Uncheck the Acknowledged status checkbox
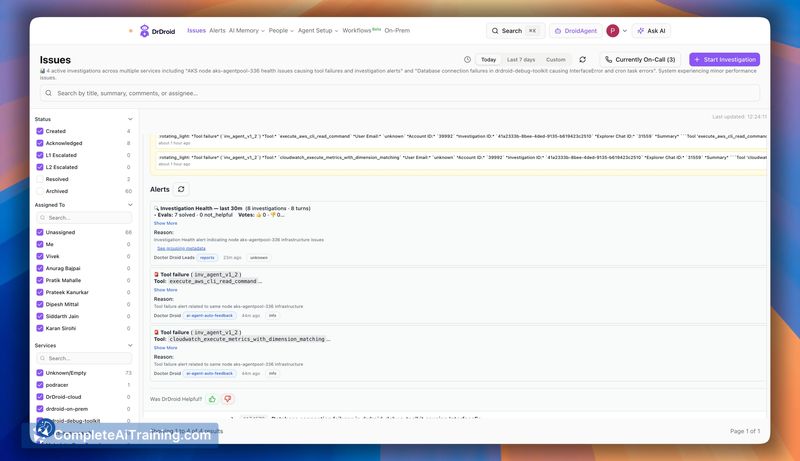 (40, 143)
